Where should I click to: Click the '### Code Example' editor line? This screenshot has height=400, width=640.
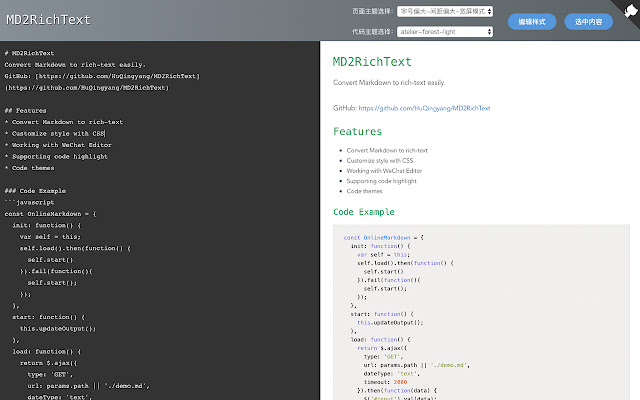pyautogui.click(x=35, y=190)
